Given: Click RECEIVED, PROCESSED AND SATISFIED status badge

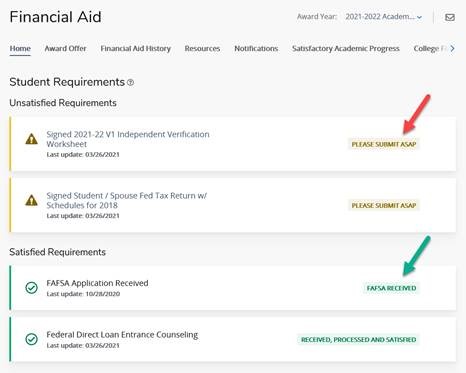Looking at the screenshot, I should (x=358, y=340).
